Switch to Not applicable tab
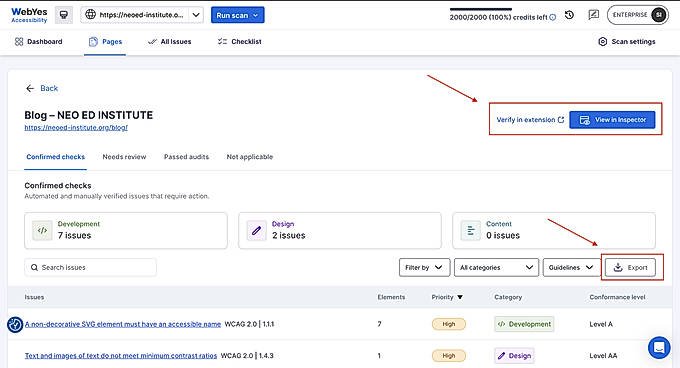The width and height of the screenshot is (680, 368). click(250, 157)
